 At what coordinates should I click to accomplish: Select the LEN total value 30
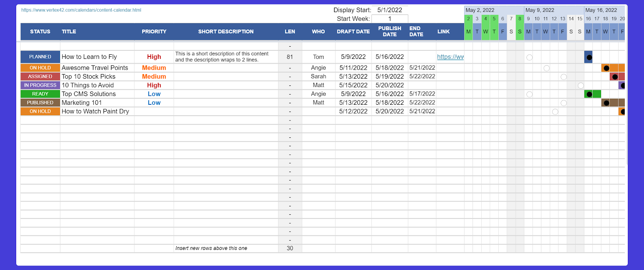point(290,248)
